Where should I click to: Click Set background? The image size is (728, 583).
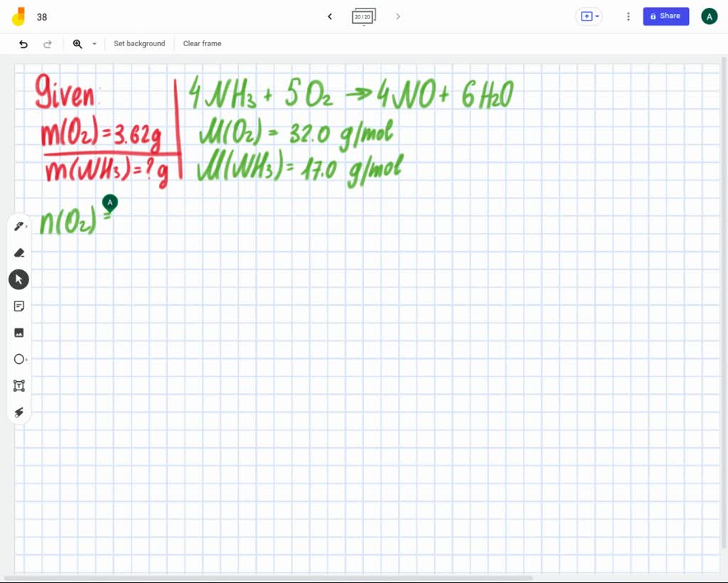(139, 43)
